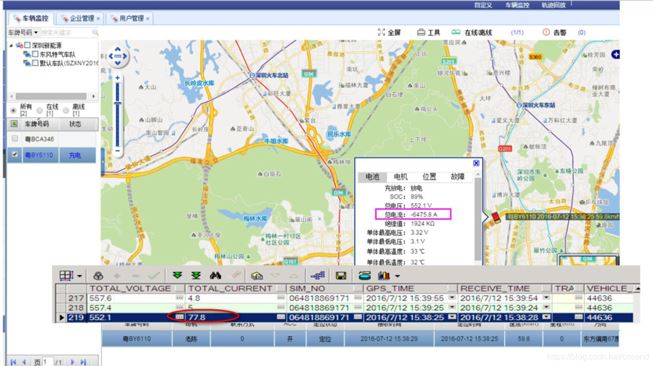Viewport: 653px width, 366px height.
Task: Click the 东风特气车队 fleet icon
Action: 27,54
